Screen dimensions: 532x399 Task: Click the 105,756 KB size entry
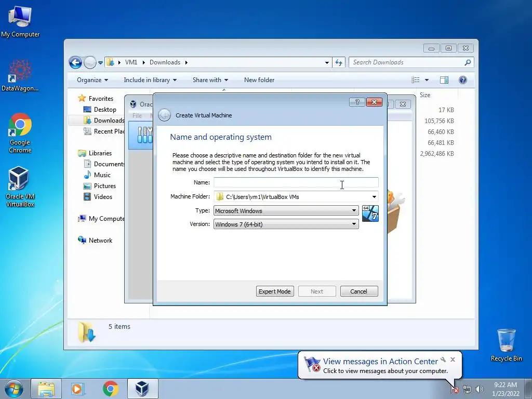coord(439,121)
